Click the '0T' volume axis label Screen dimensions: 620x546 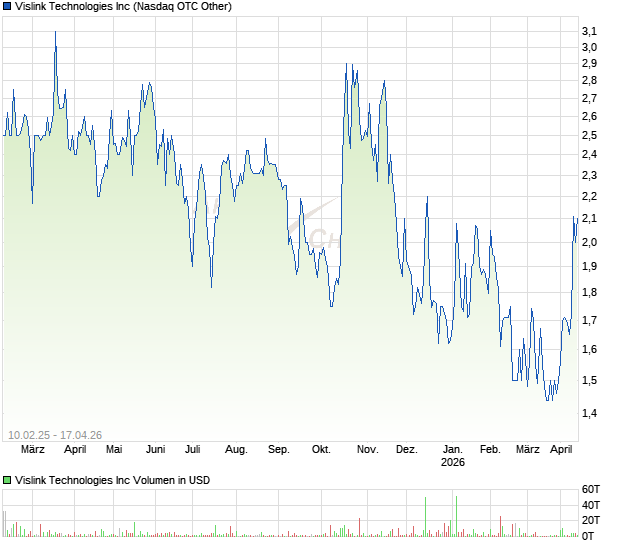coord(588,536)
